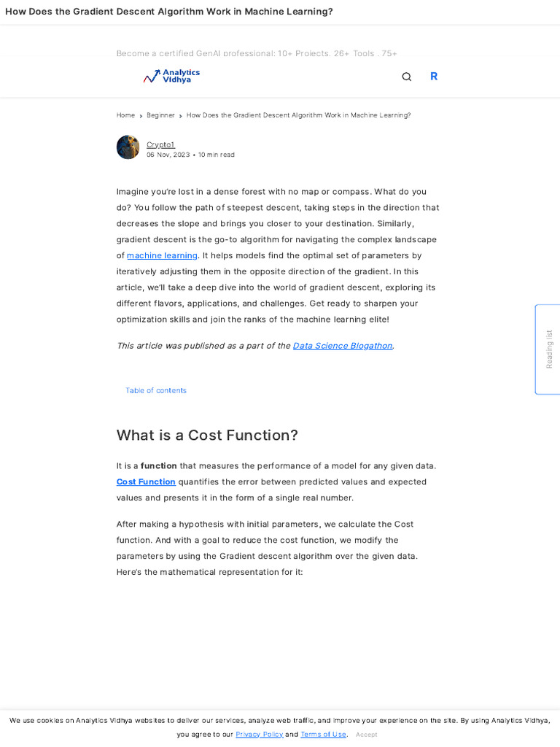Open the blue R profile icon
The image size is (560, 747).
click(x=434, y=77)
